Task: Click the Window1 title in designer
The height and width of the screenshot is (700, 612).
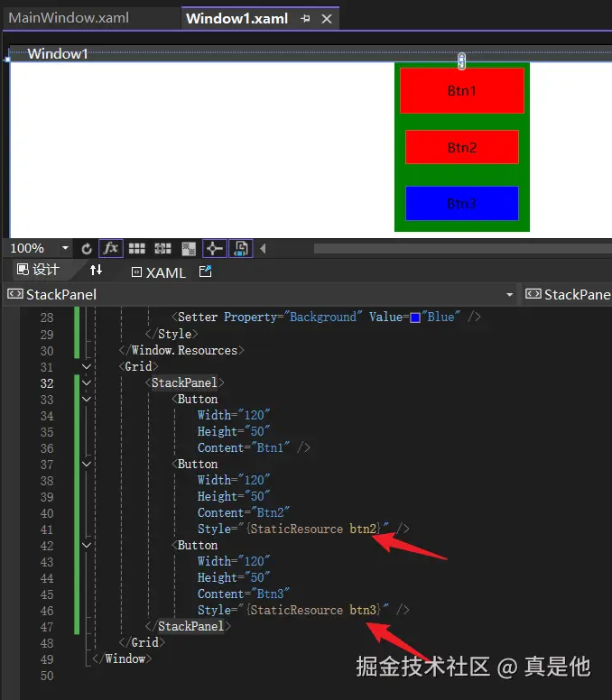Action: pos(57,53)
